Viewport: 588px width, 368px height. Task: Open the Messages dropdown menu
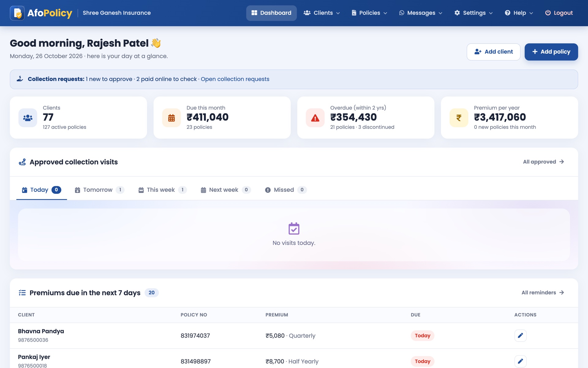pyautogui.click(x=420, y=13)
